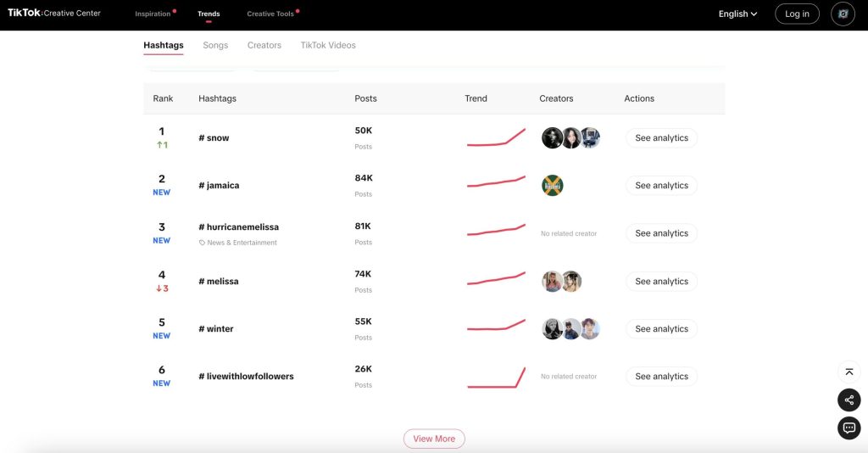View the winter trend chart
This screenshot has width=868, height=453.
click(496, 325)
